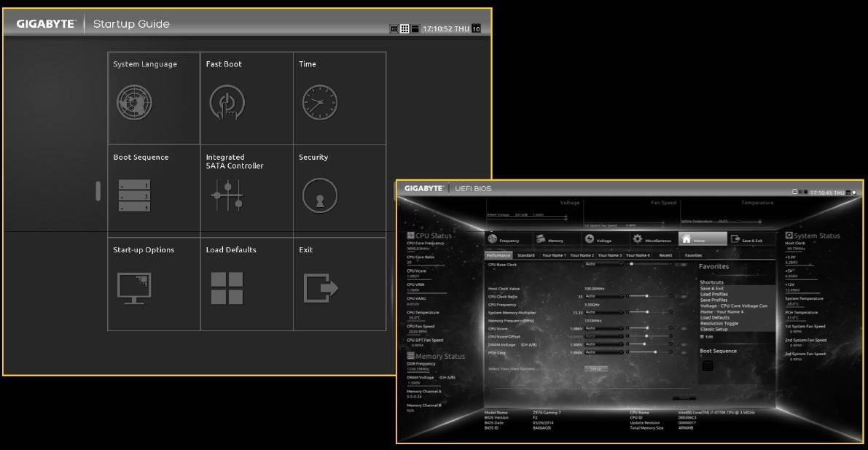This screenshot has height=450, width=868.
Task: Expand the CPU Clock Ratio Auto dropdown
Action: tap(604, 296)
